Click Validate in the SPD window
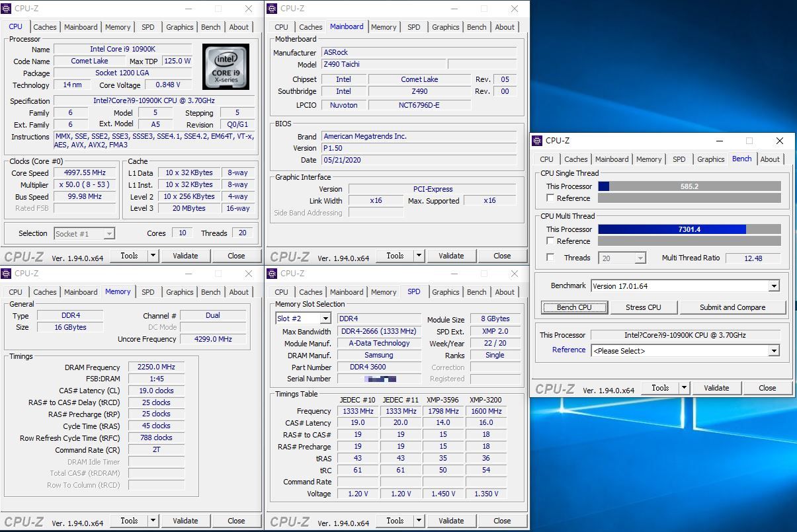This screenshot has width=797, height=532. coord(451,521)
